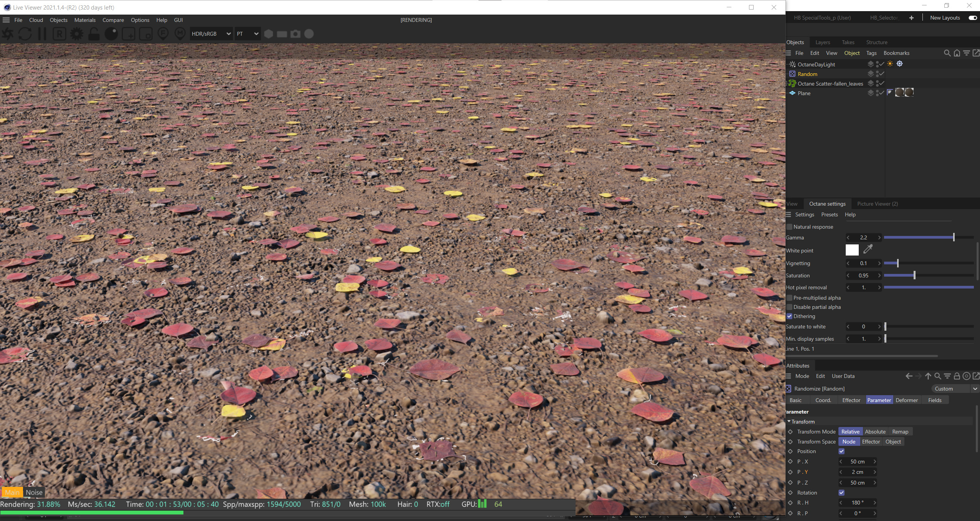
Task: Activate the clay mode sphere icon
Action: coord(111,34)
